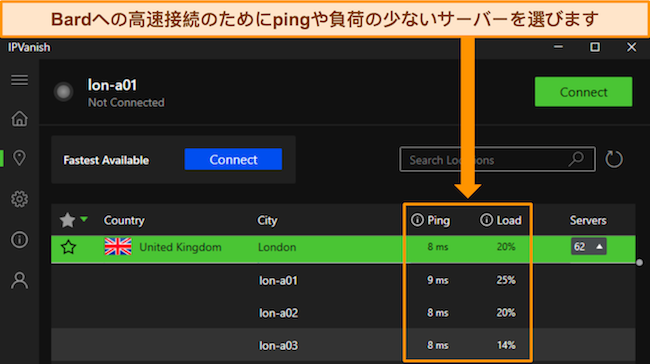The height and width of the screenshot is (364, 650).
Task: Go to Home via house icon
Action: (x=19, y=119)
